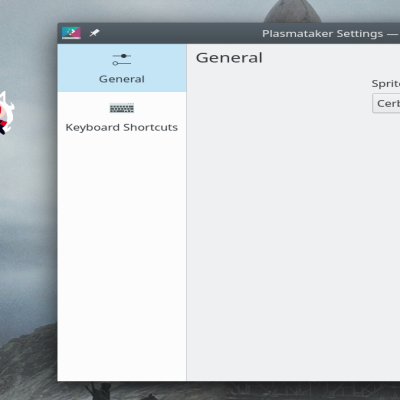
Task: Click the sprite character on the desktop
Action: (6, 113)
